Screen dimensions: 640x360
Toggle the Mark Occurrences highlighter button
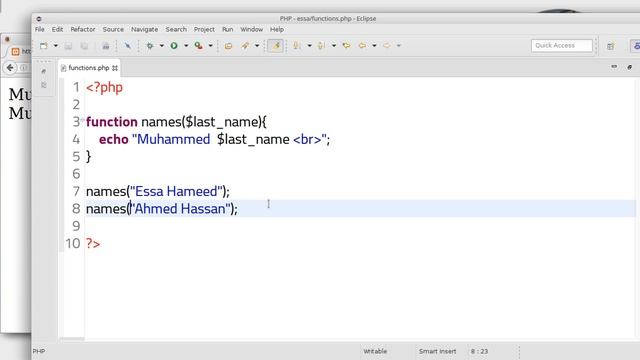tap(276, 46)
